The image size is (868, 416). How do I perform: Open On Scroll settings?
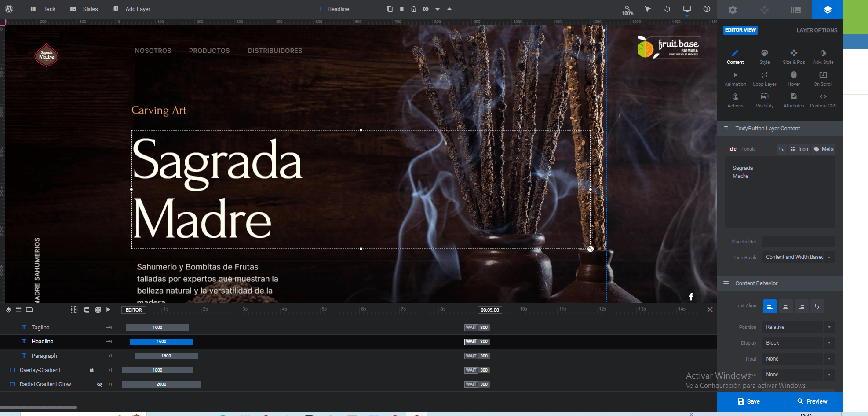(x=823, y=79)
